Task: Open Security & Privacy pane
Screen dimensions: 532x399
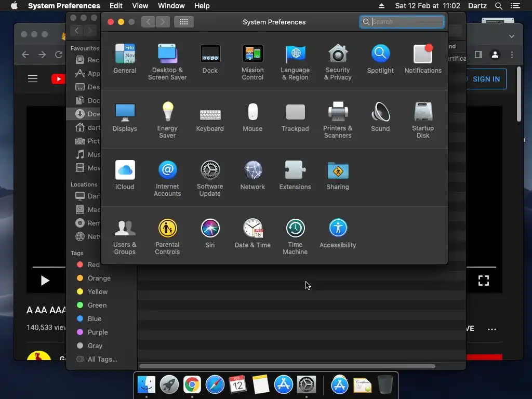Action: (x=338, y=62)
